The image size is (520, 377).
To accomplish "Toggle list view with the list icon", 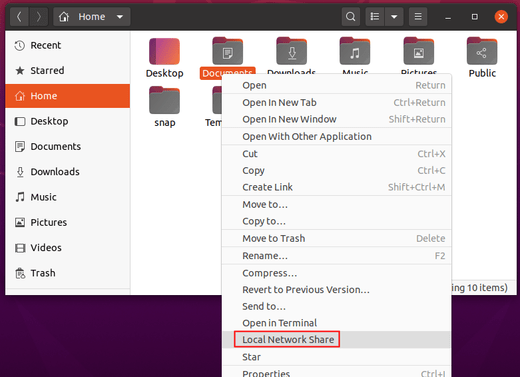I will pyautogui.click(x=375, y=17).
